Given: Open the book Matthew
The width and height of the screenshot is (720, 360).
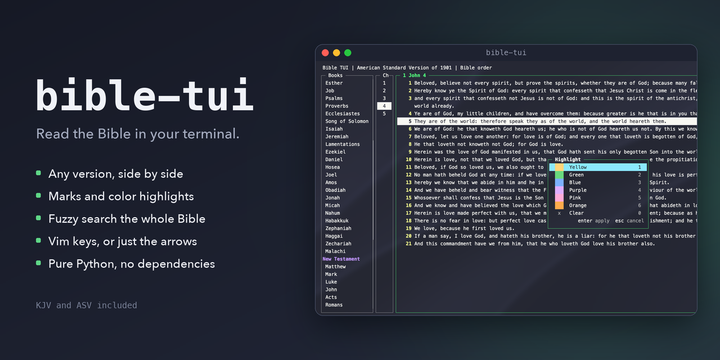Looking at the screenshot, I should tap(335, 267).
